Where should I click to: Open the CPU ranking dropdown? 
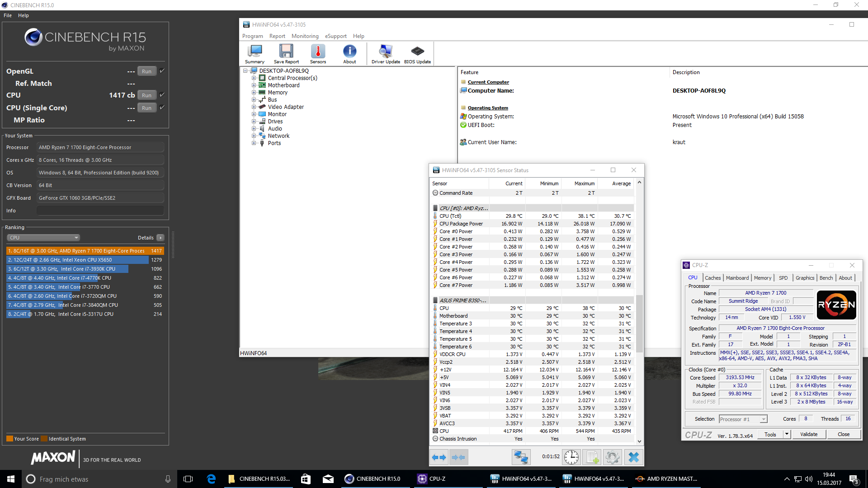point(43,238)
